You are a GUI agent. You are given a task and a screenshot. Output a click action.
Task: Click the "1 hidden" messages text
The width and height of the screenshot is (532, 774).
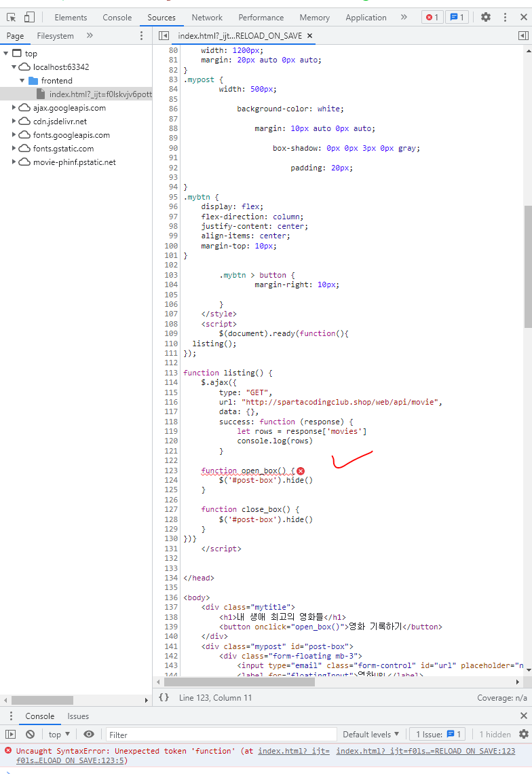click(x=495, y=735)
